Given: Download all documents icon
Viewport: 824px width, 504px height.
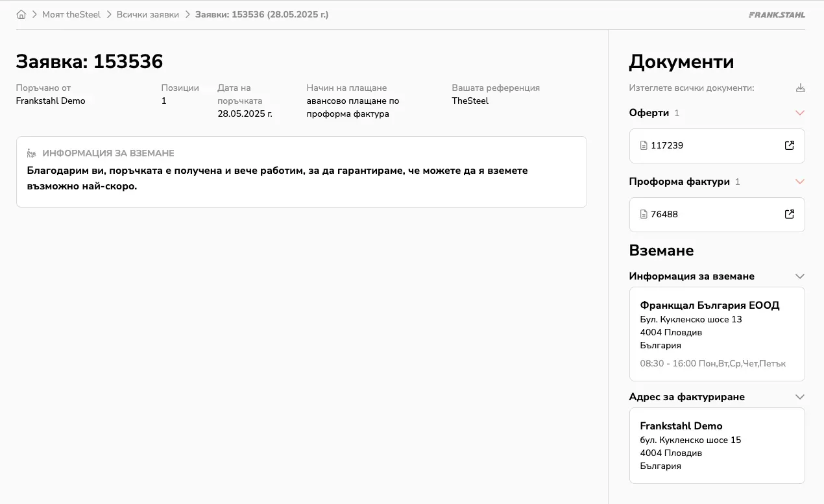Looking at the screenshot, I should tap(800, 88).
